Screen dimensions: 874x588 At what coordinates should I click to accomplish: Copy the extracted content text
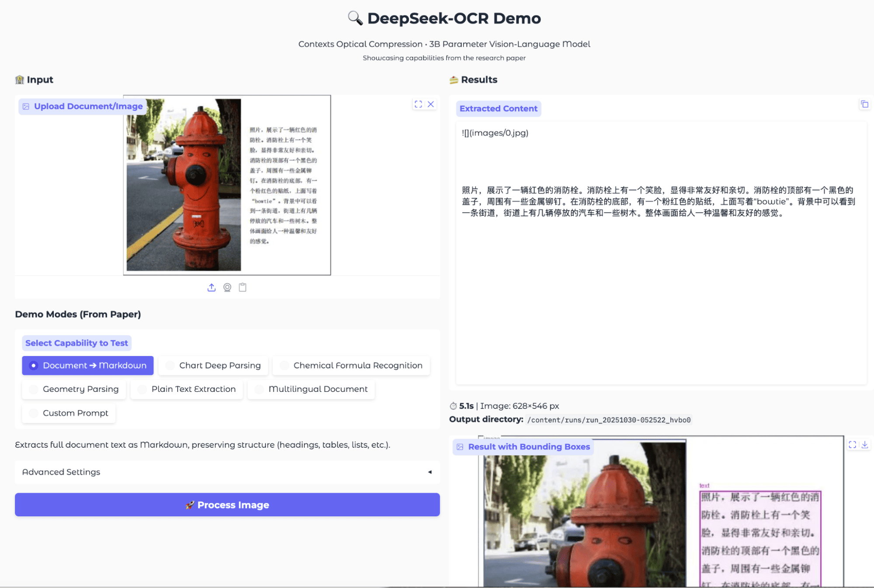tap(864, 104)
